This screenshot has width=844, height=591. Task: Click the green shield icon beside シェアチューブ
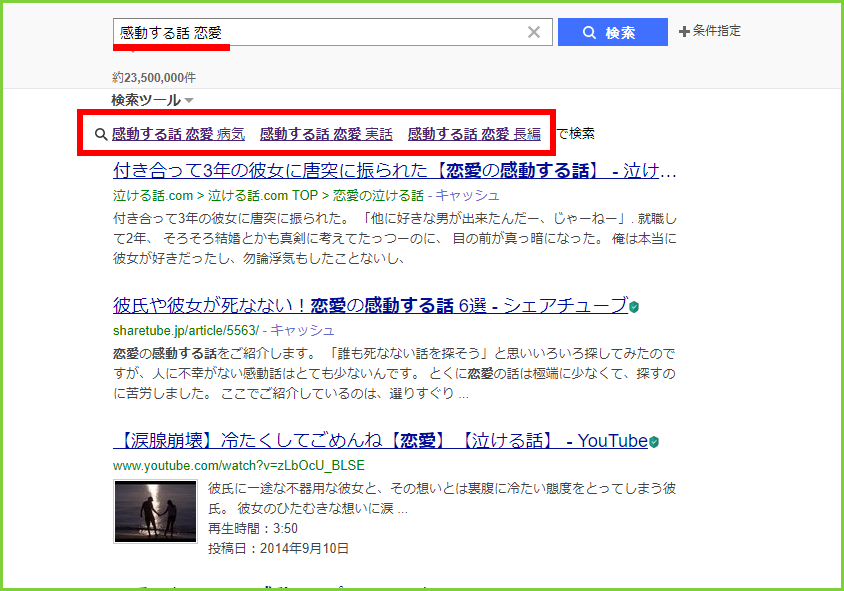tap(635, 306)
